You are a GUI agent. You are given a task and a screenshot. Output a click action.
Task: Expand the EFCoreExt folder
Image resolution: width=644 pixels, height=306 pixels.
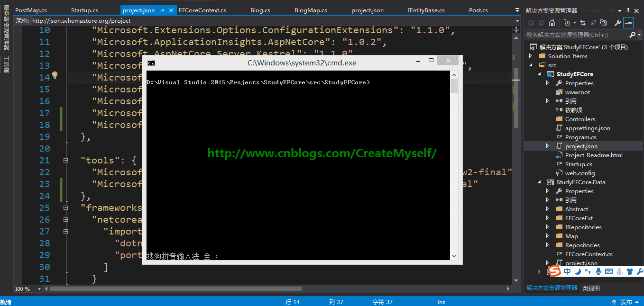(x=548, y=218)
